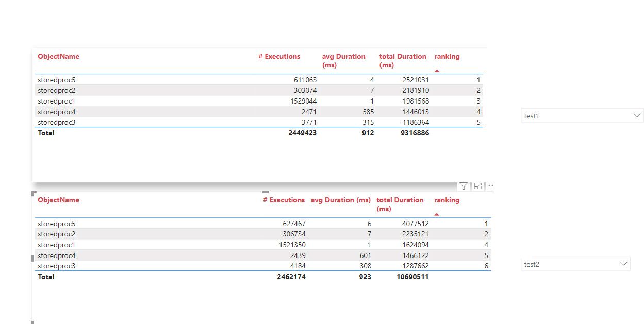Screen dimensions: 644x324
Task: Click executions value 627467
Action: click(294, 224)
